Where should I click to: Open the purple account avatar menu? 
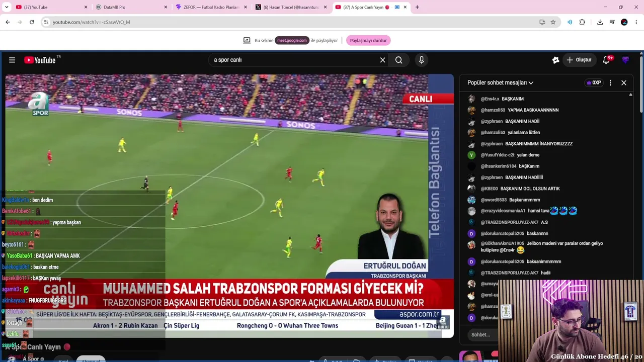click(625, 60)
